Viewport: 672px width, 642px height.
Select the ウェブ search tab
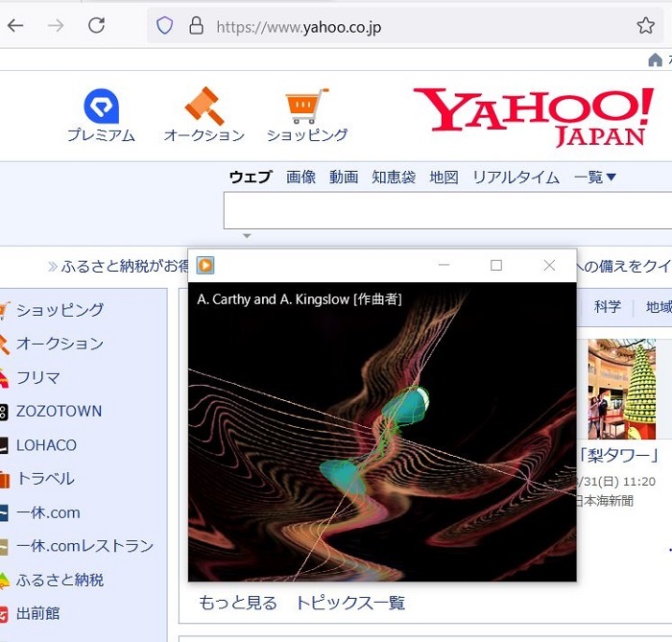pos(251,177)
